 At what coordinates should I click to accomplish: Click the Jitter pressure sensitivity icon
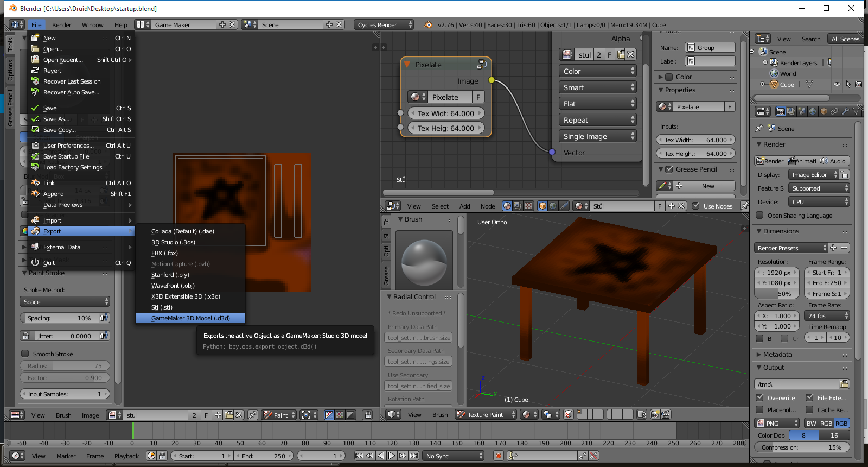click(x=104, y=336)
